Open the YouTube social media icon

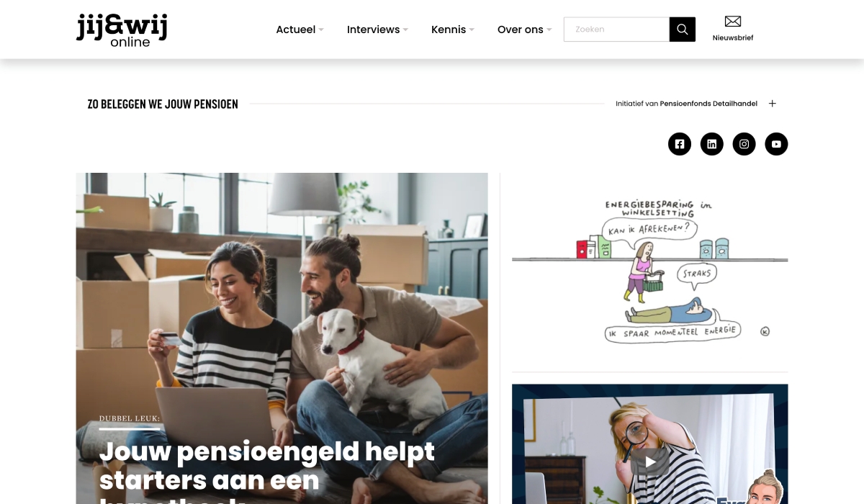click(776, 144)
